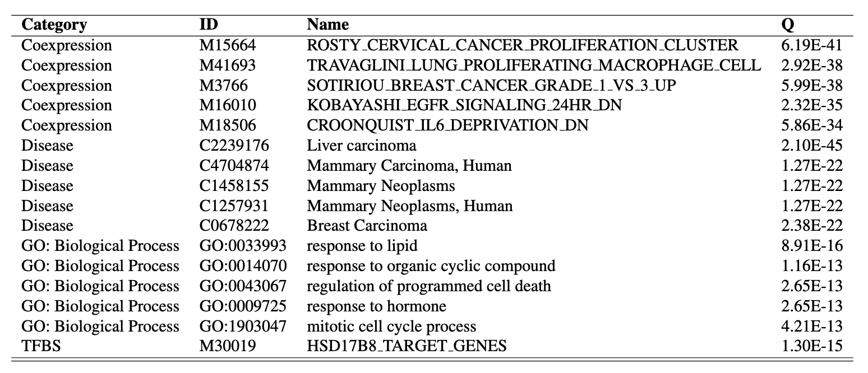The width and height of the screenshot is (868, 373).
Task: Click disease ID C4704874
Action: pyautogui.click(x=234, y=166)
